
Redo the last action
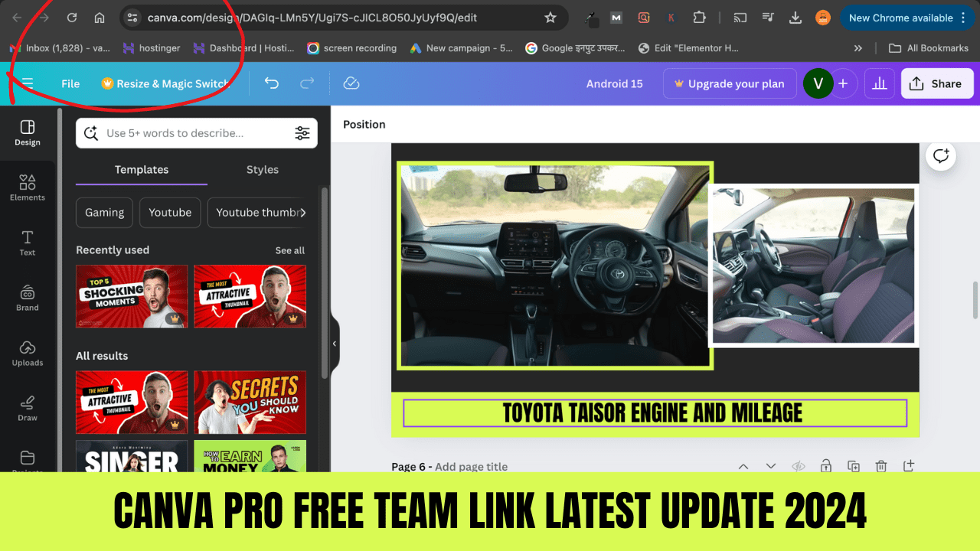307,83
